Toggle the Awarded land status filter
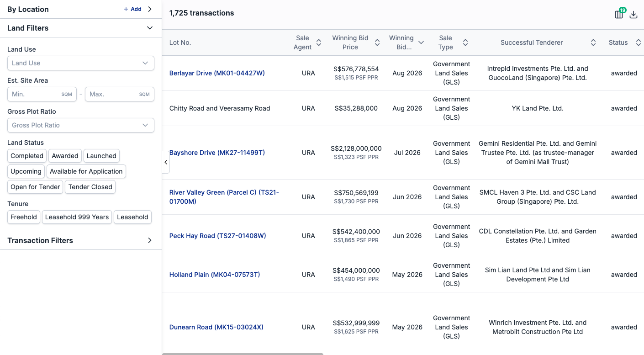This screenshot has width=644, height=355. click(65, 156)
